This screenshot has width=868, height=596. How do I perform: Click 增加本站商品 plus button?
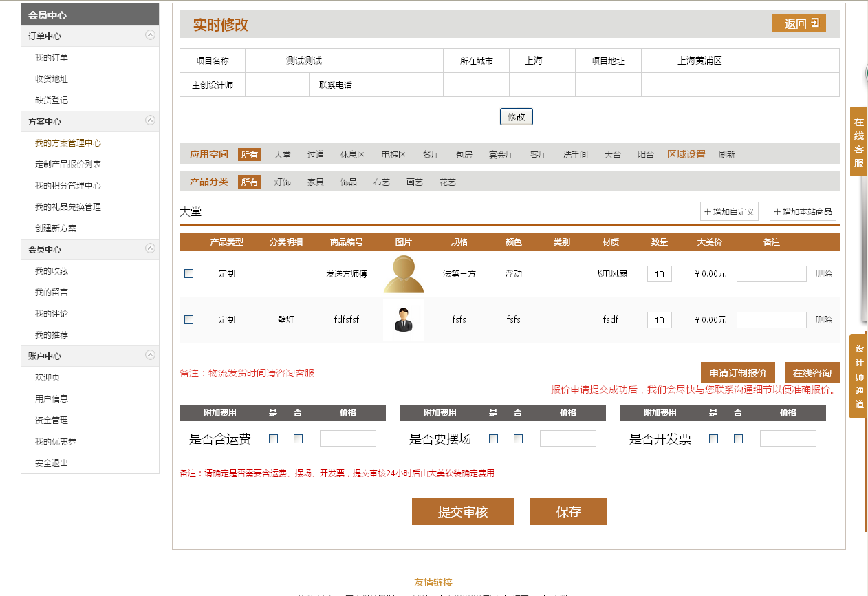[x=803, y=212]
